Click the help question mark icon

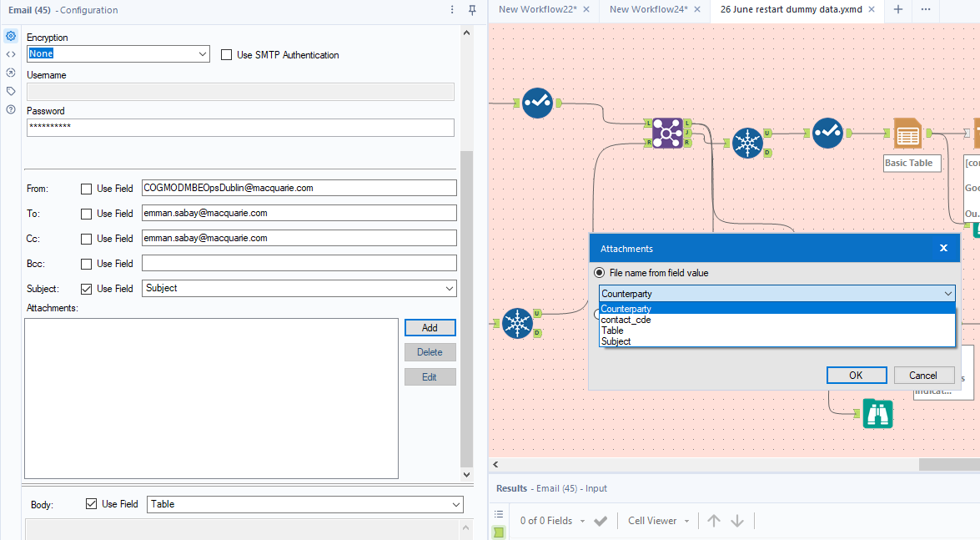[11, 109]
